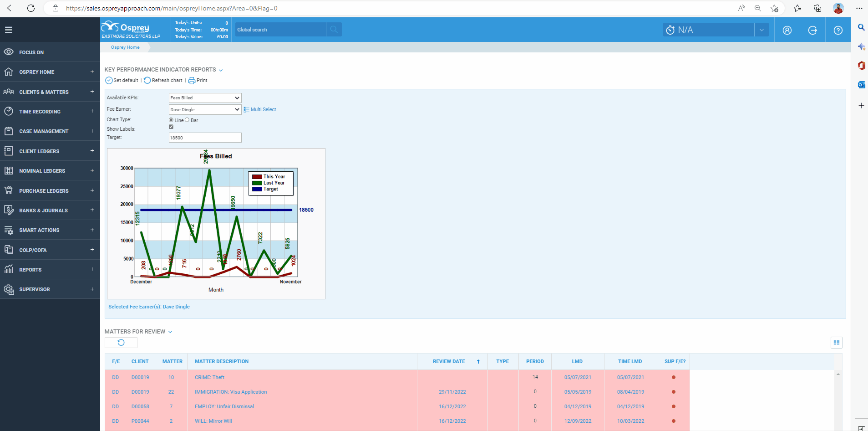The height and width of the screenshot is (431, 868).
Task: Click the user profile icon in the header
Action: point(787,29)
